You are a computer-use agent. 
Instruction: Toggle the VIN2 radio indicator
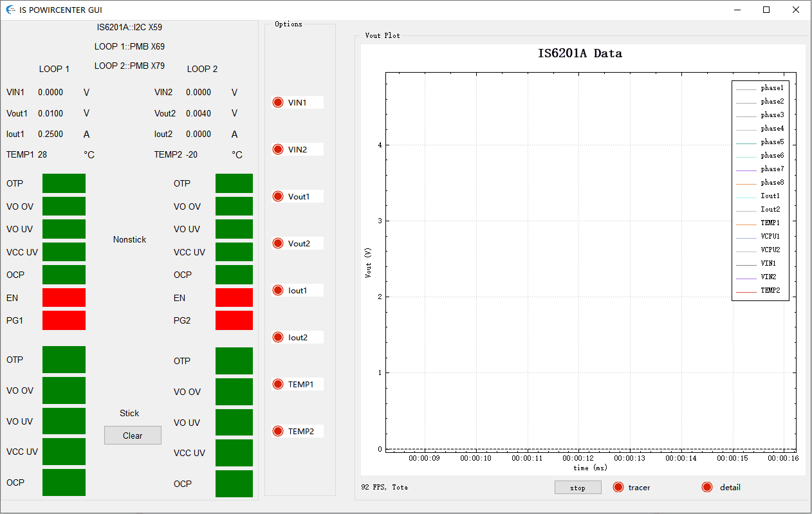click(278, 149)
